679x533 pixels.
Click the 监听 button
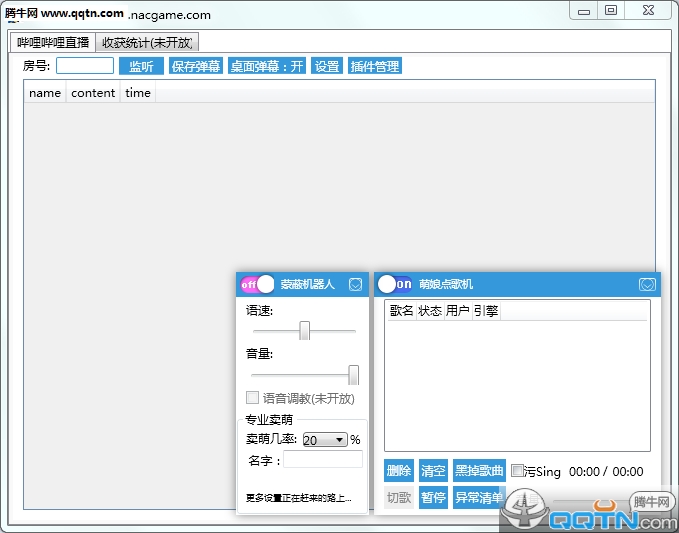pos(141,66)
